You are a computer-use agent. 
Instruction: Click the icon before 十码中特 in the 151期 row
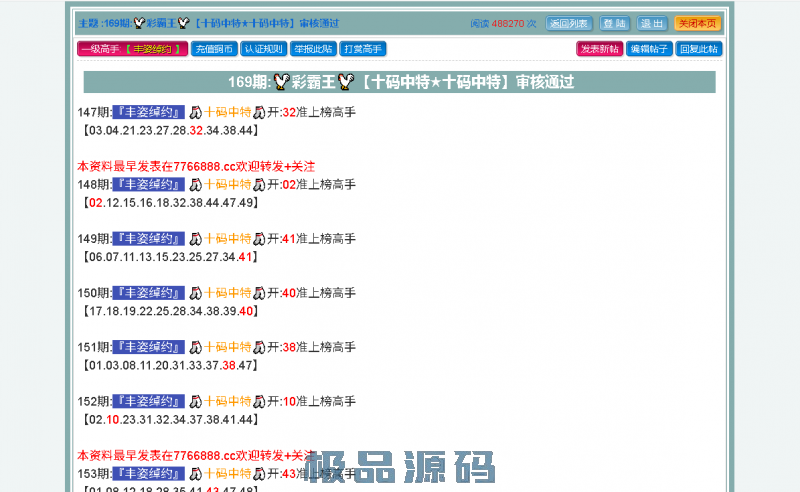tap(196, 347)
